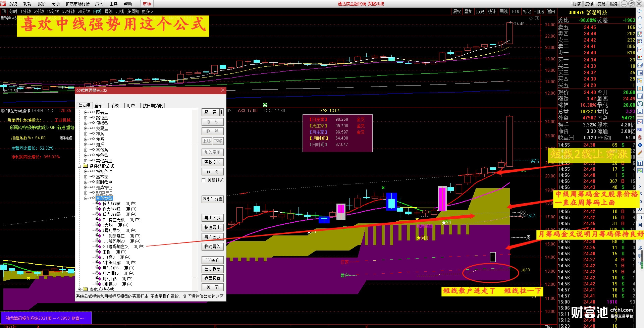This screenshot has height=328, width=644.
Task: Expand the 神系 tree node
Action: 86,134
